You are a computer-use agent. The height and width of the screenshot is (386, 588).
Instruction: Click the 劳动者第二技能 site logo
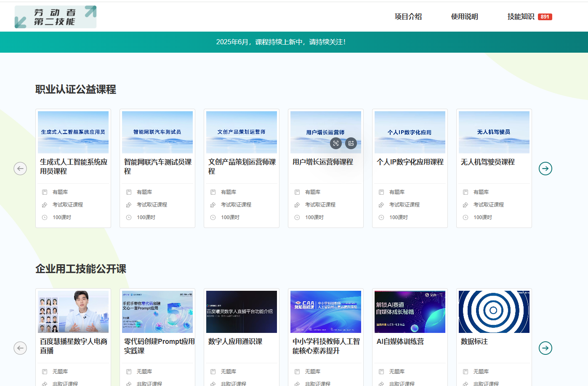coord(55,17)
